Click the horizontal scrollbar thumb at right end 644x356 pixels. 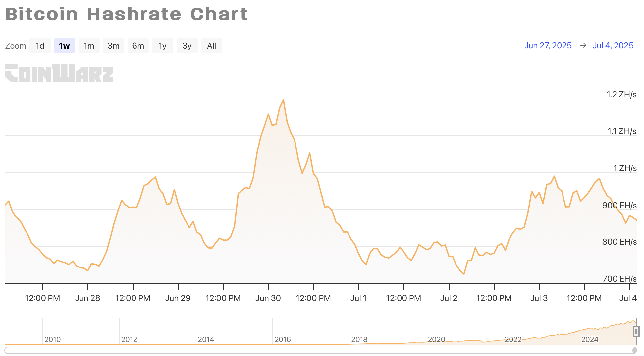(x=634, y=350)
